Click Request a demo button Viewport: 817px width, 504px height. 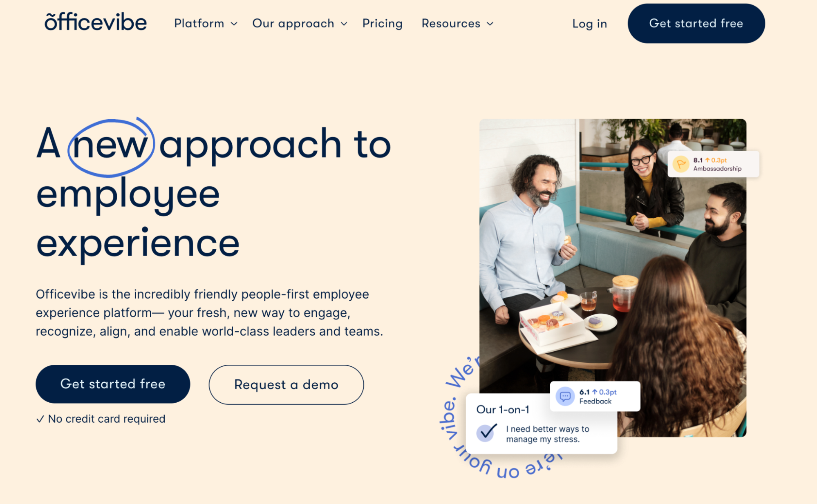coord(286,385)
